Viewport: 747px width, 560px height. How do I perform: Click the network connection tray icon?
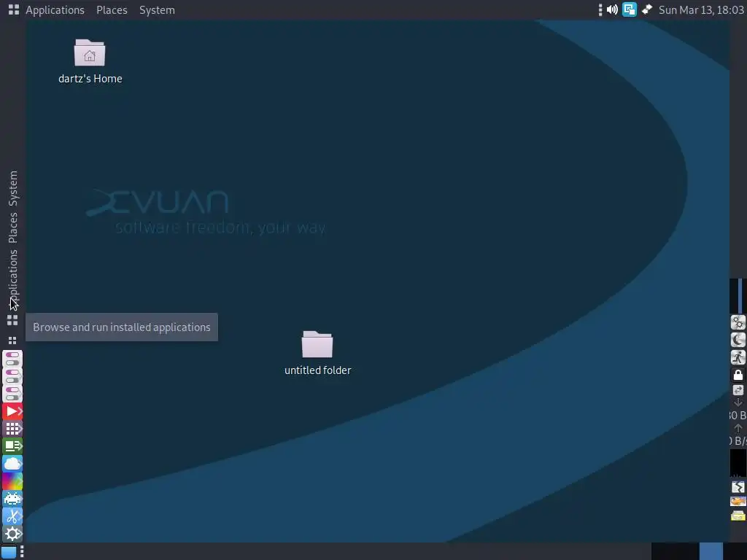coord(647,10)
